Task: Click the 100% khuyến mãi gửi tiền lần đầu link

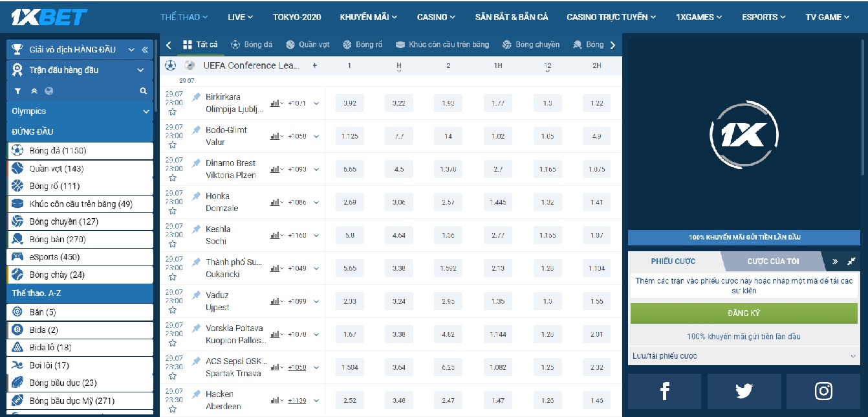Action: point(744,337)
